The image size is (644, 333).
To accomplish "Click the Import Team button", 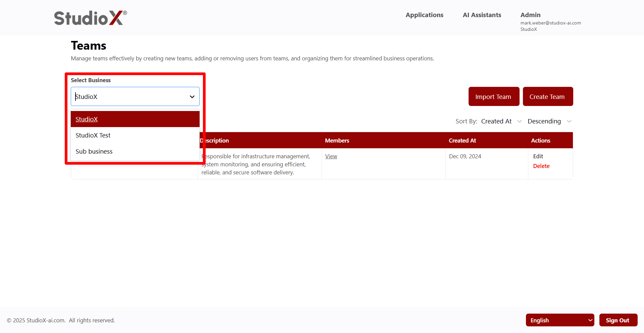I will coord(493,97).
